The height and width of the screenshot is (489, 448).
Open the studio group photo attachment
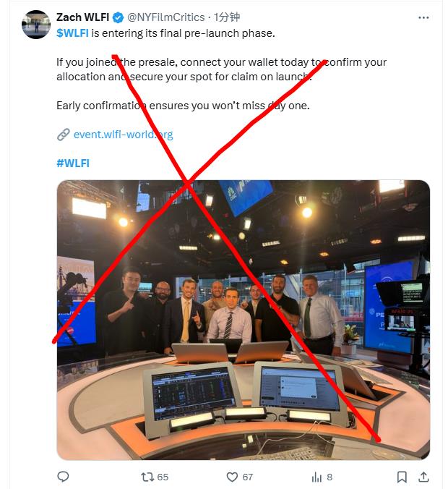244,320
